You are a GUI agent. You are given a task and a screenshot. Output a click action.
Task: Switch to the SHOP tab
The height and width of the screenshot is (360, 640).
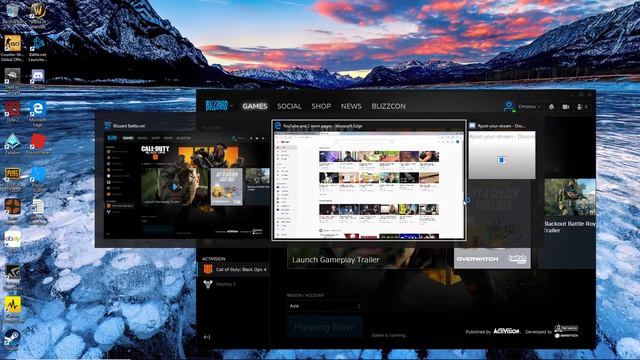(321, 106)
